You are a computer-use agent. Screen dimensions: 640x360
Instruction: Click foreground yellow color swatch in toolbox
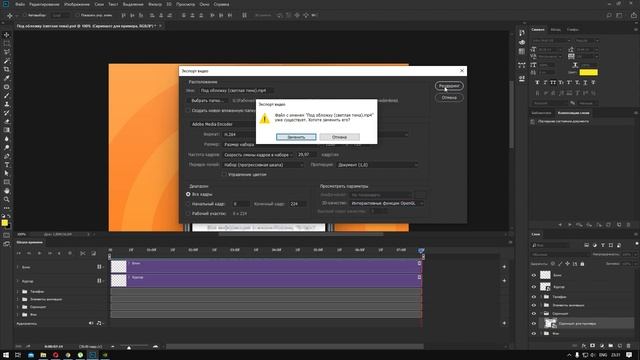(4, 222)
